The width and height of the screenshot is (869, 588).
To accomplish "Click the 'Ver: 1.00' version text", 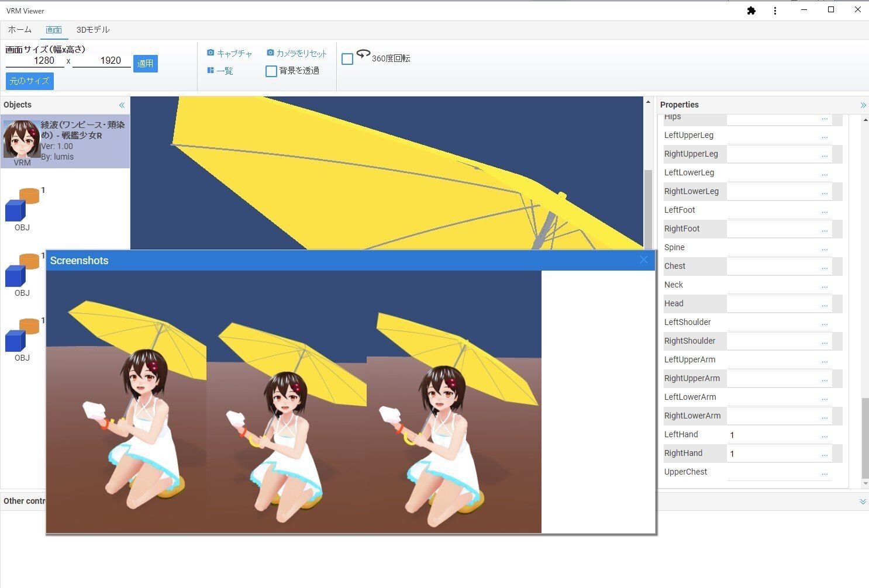I will coord(57,146).
